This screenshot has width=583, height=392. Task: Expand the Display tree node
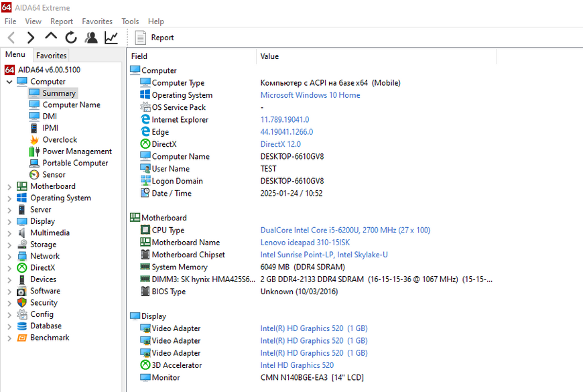(9, 222)
